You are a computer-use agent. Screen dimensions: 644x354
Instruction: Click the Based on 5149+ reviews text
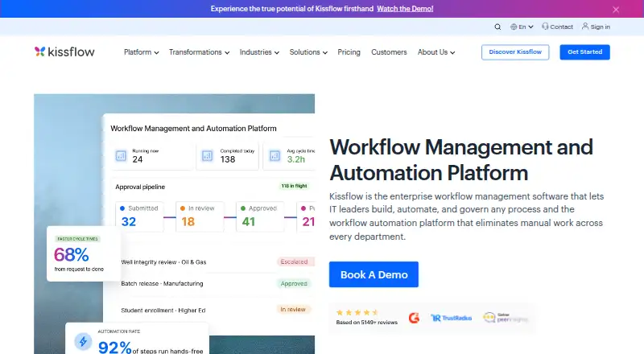pos(367,323)
